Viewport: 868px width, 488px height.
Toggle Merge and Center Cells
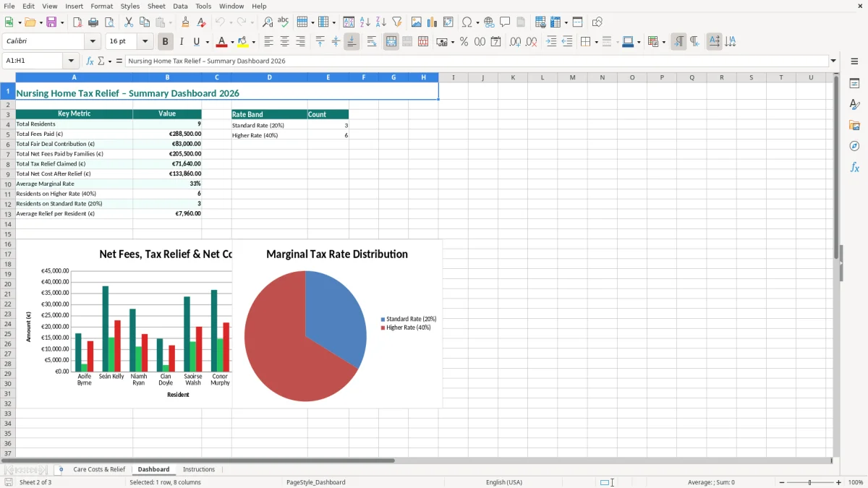click(x=391, y=42)
